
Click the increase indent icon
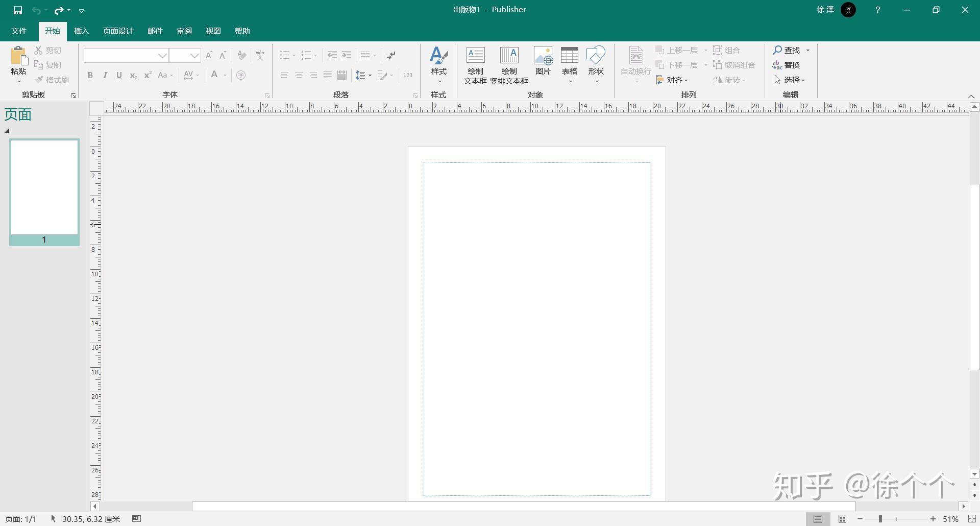click(x=347, y=55)
